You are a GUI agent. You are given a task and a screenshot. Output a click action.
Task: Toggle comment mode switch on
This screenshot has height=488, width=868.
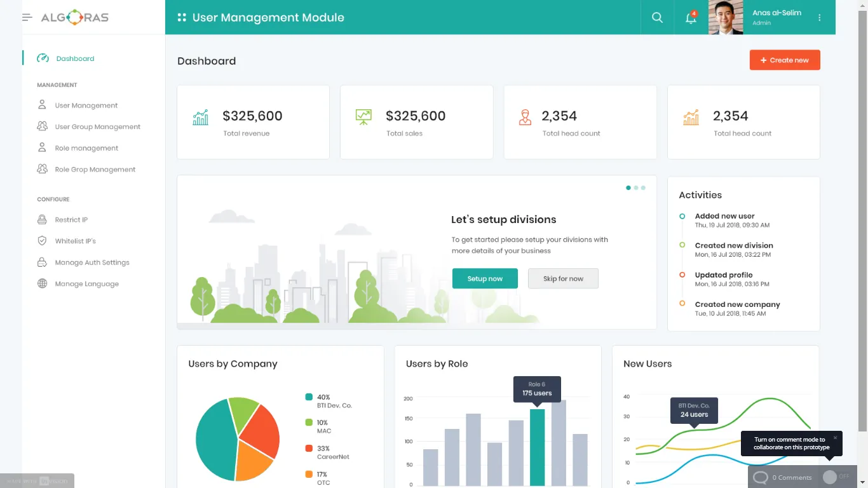835,477
